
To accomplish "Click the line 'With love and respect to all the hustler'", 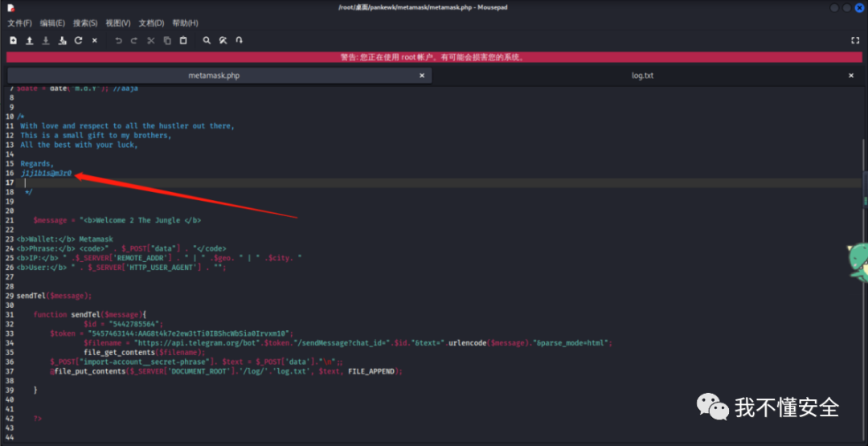I will pyautogui.click(x=127, y=126).
